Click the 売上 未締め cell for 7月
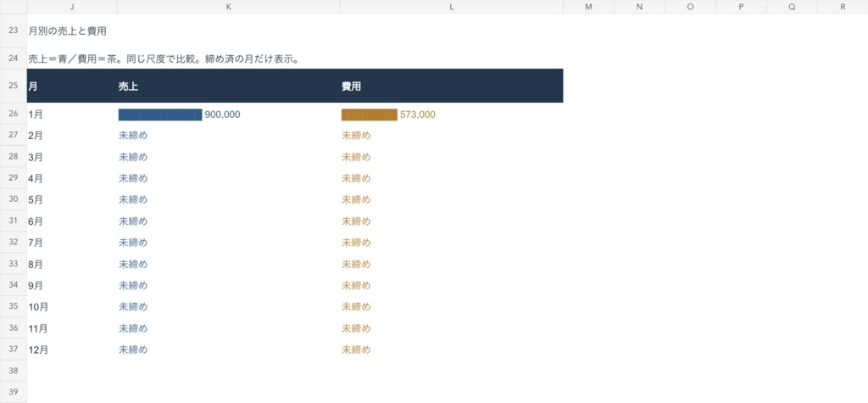Image resolution: width=868 pixels, height=403 pixels. click(x=229, y=243)
